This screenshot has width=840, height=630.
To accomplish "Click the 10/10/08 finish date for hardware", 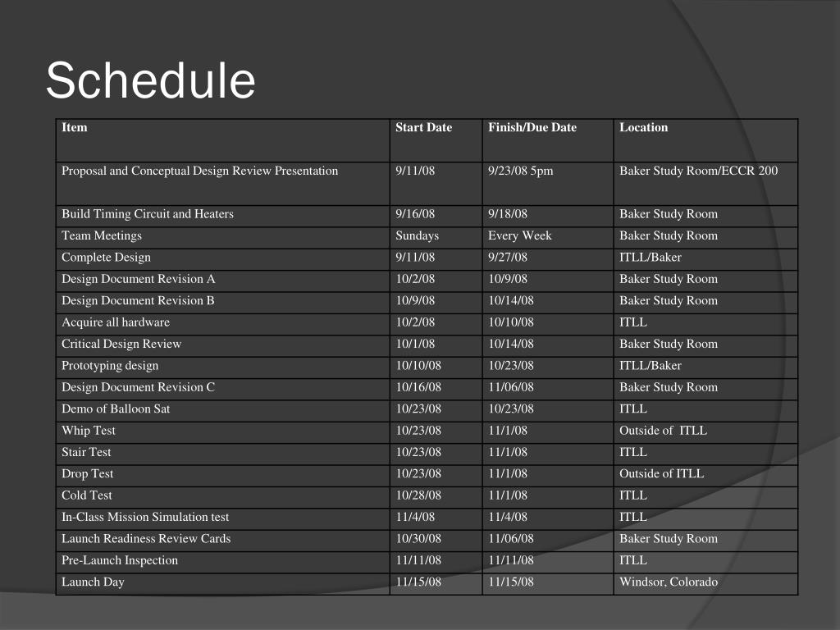I will tap(510, 322).
